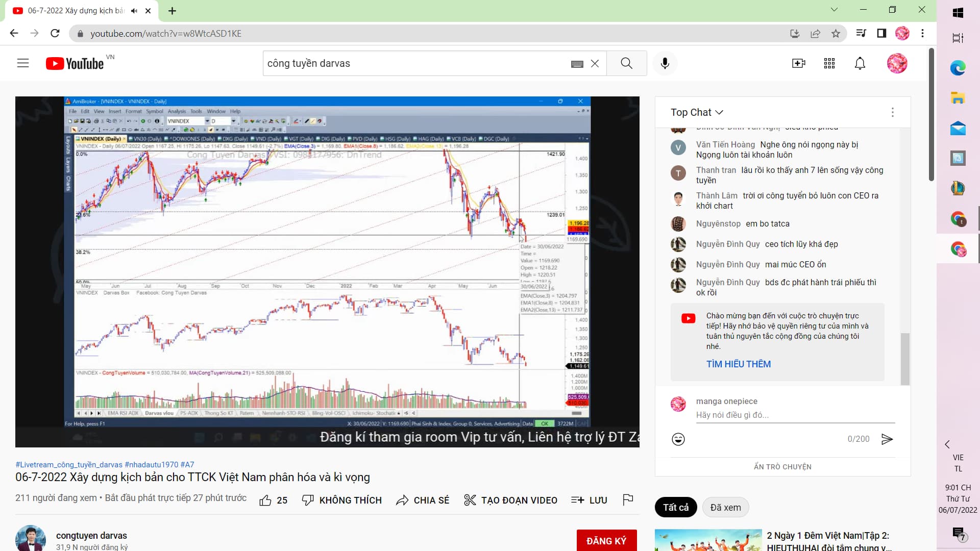Open chat options three-dot menu
The image size is (980, 551).
tap(892, 112)
